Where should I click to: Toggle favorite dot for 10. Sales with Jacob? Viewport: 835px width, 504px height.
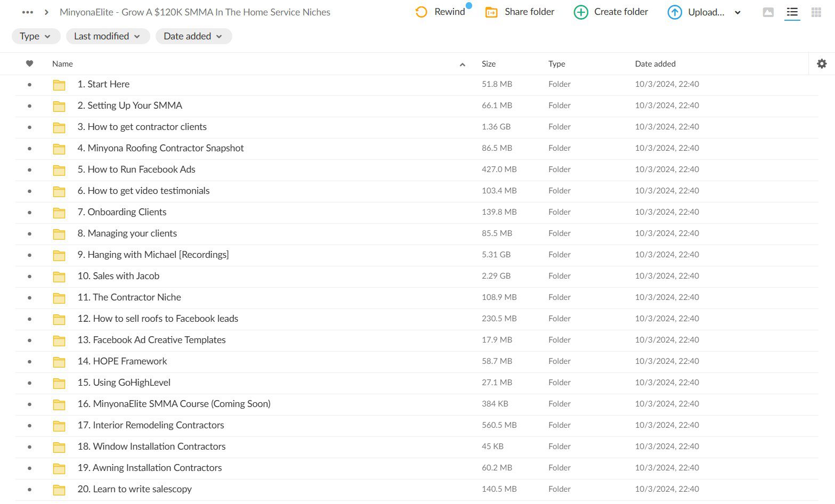click(29, 276)
